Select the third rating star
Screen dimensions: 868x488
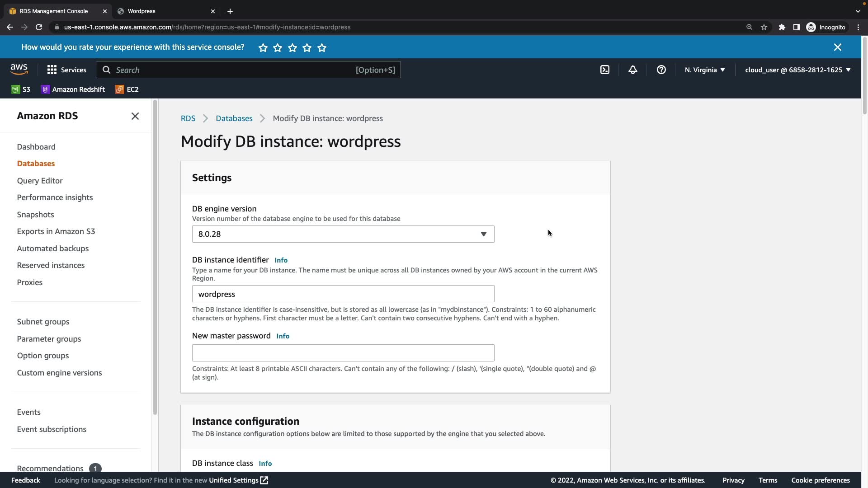click(292, 48)
